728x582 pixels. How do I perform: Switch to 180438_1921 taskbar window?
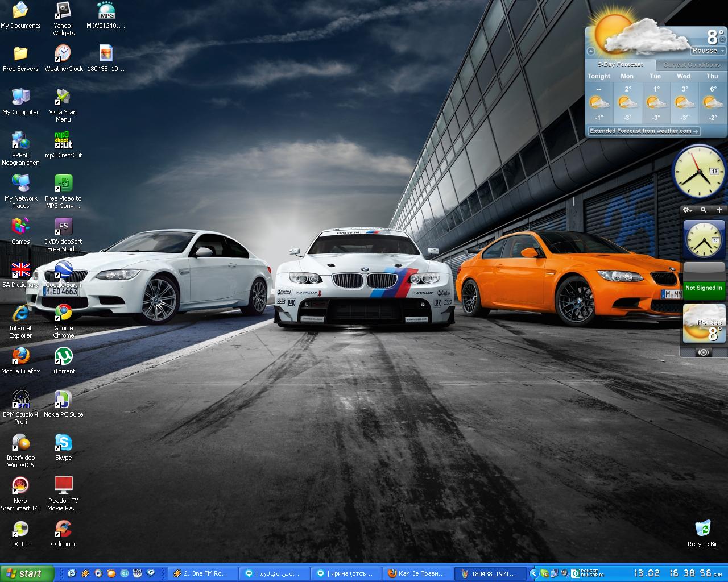pos(489,573)
